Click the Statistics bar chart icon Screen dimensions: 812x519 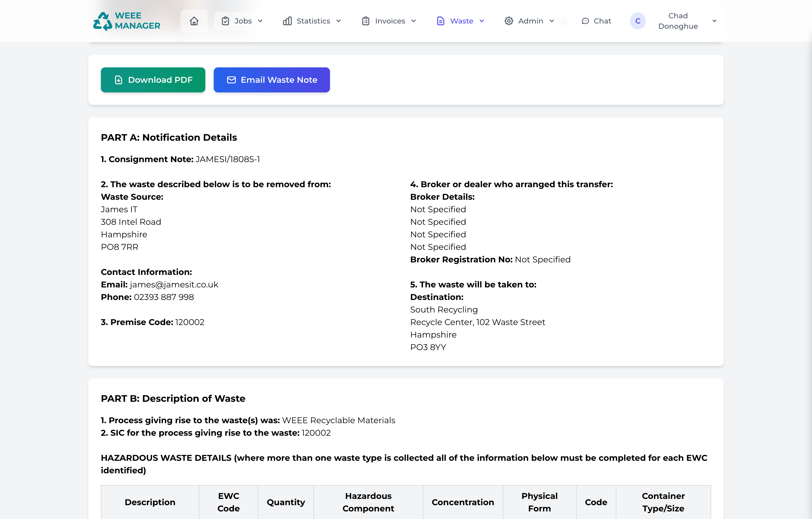point(287,21)
